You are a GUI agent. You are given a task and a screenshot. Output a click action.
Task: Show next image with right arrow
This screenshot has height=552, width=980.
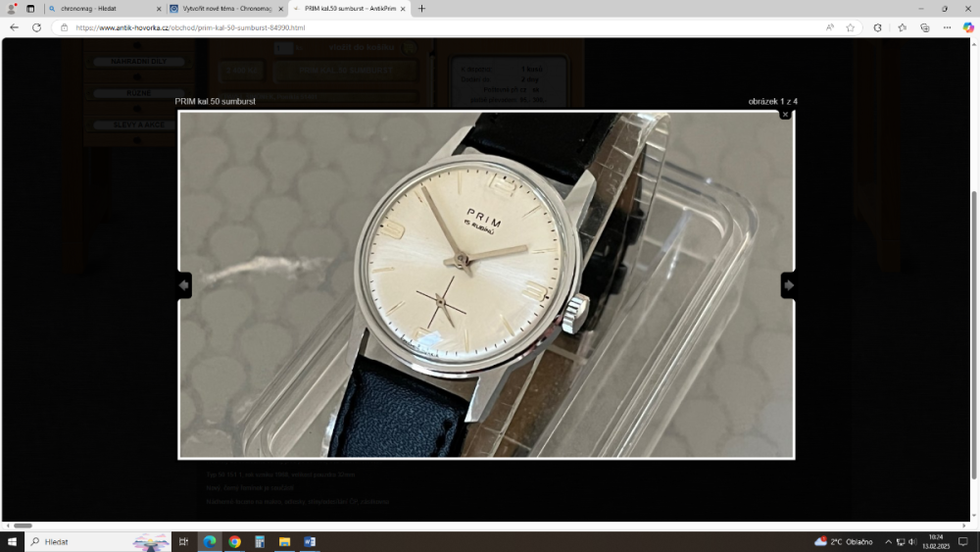tap(788, 285)
